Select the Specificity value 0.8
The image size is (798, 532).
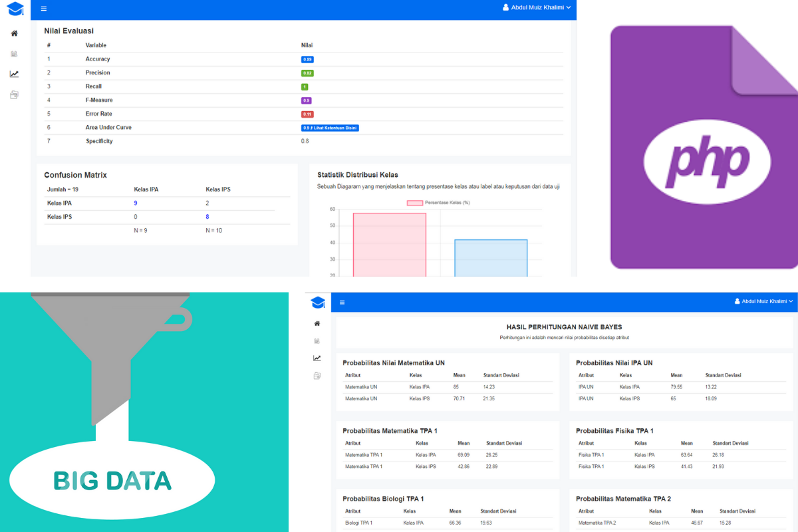coord(305,141)
